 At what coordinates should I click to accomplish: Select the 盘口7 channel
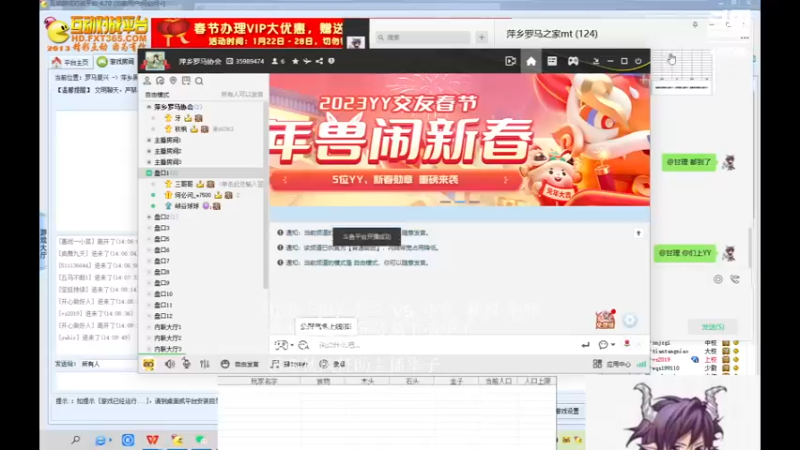point(162,261)
